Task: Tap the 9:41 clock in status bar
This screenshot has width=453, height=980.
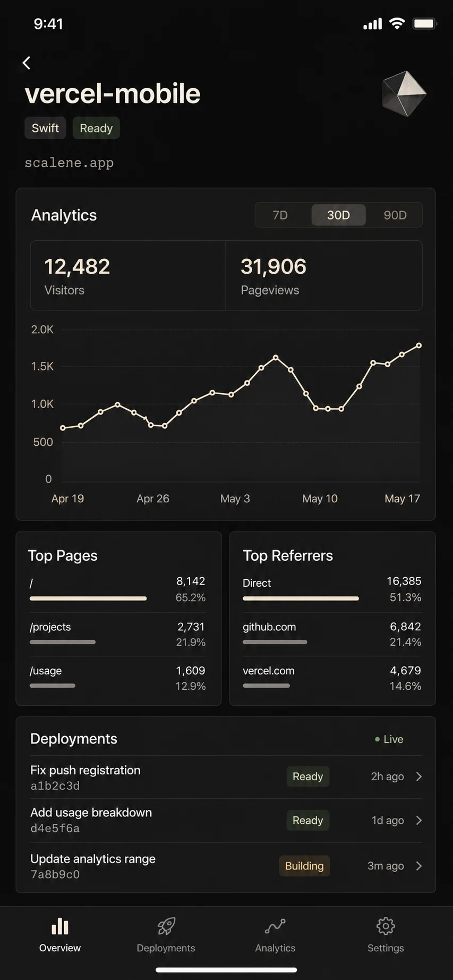Action: [x=48, y=24]
